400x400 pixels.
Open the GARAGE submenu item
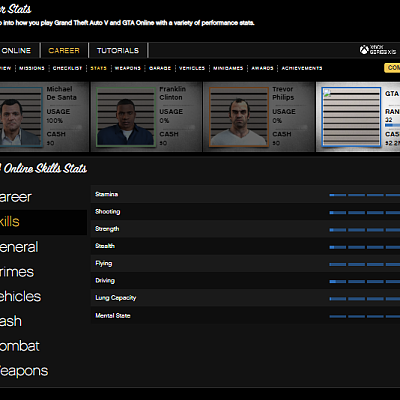coord(160,68)
